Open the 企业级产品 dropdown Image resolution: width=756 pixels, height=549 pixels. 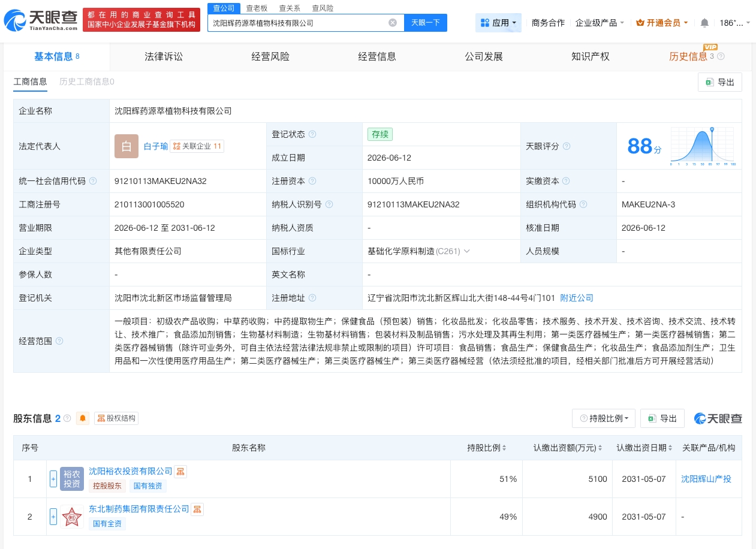[x=600, y=23]
